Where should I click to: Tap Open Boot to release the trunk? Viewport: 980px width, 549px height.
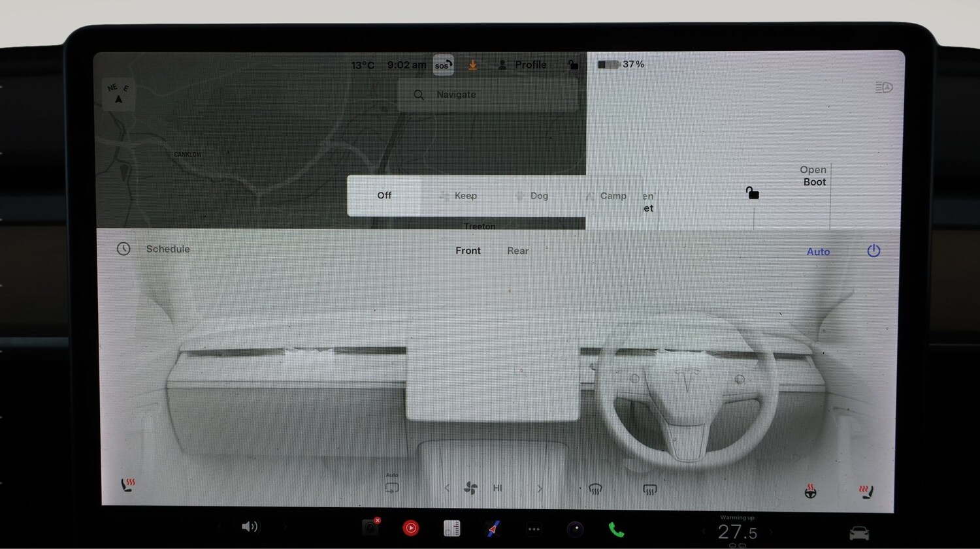click(813, 176)
